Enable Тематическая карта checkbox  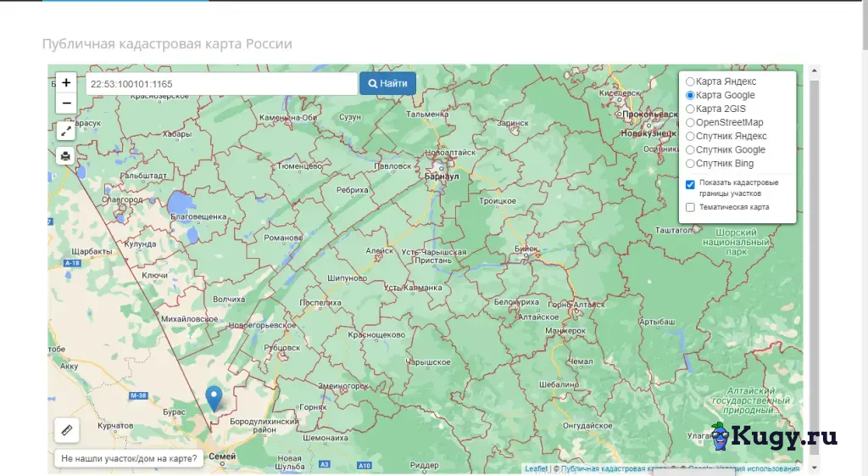tap(690, 207)
